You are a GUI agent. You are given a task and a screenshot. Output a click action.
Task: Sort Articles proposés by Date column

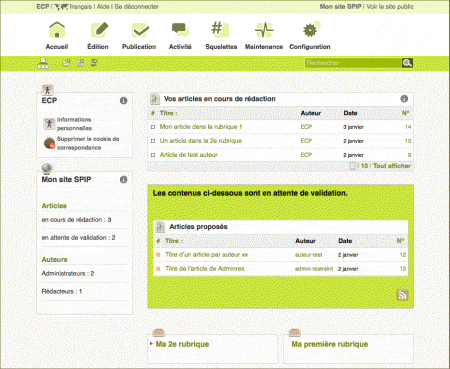pos(345,241)
